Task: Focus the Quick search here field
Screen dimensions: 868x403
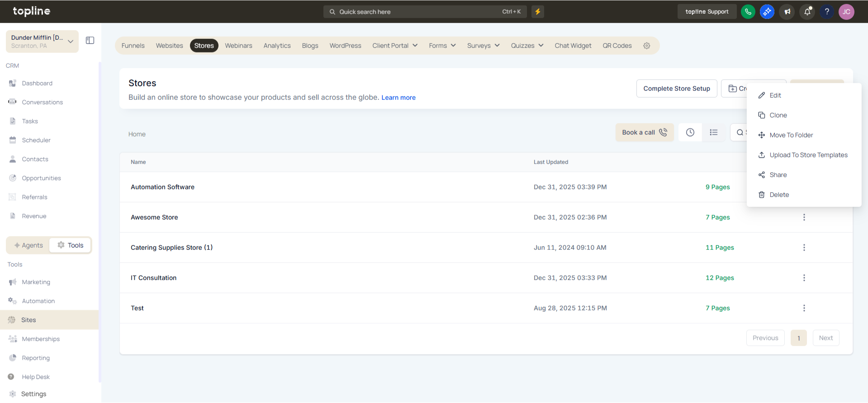Action: (x=425, y=12)
